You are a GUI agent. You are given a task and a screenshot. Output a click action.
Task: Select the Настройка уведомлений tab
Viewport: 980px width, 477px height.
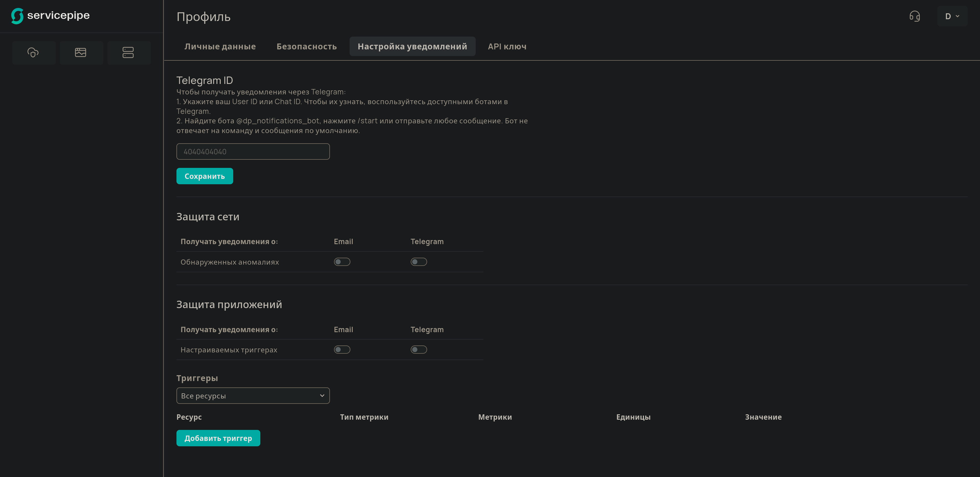[412, 46]
